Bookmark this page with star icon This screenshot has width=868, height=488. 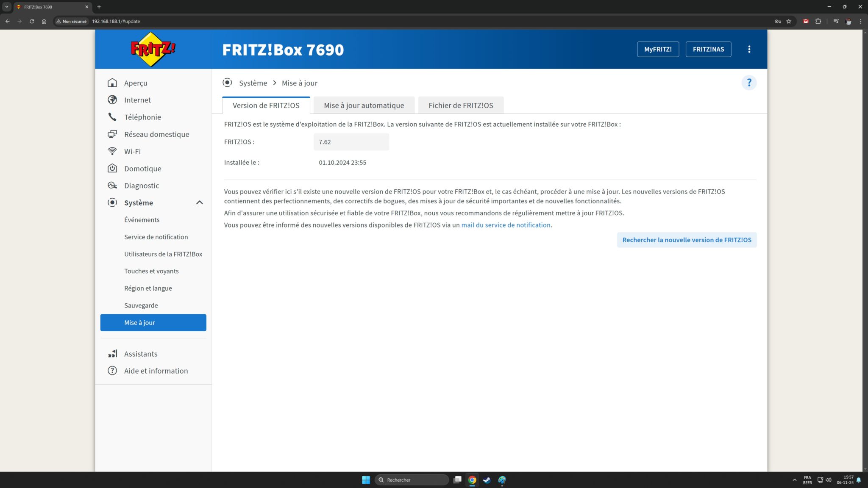(x=789, y=21)
